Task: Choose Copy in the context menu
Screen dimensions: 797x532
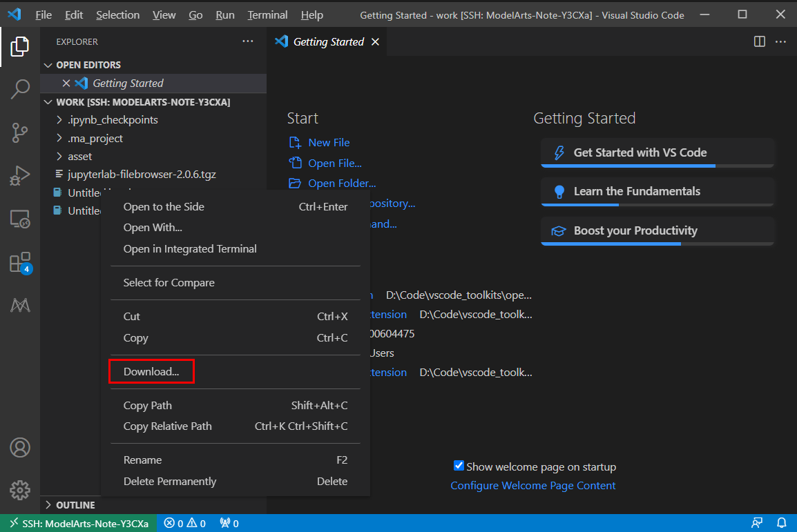Action: 236,337
